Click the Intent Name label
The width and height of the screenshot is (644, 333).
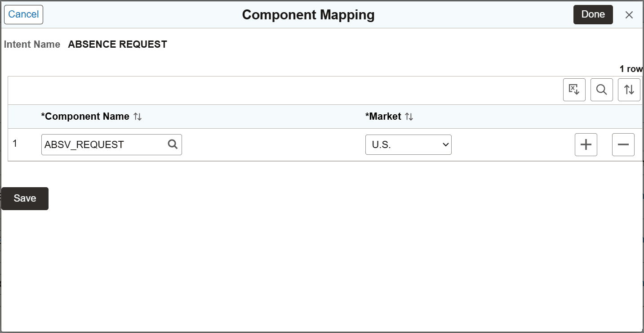point(32,45)
